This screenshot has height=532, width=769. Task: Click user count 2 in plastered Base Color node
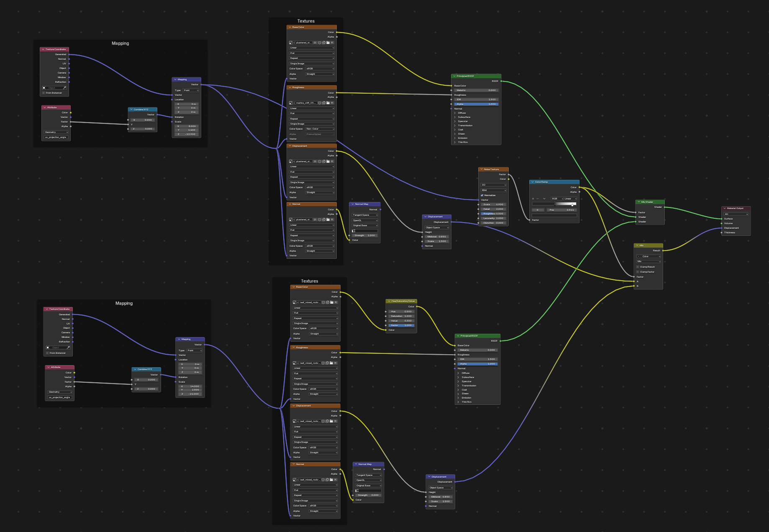pyautogui.click(x=315, y=43)
